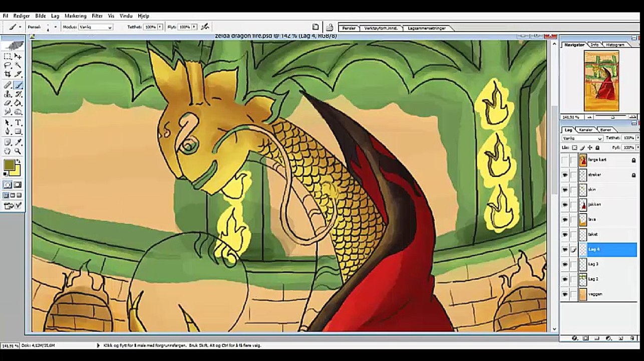The width and height of the screenshot is (644, 361).
Task: Open the Tetthet opacity slider in options bar
Action: point(160,27)
